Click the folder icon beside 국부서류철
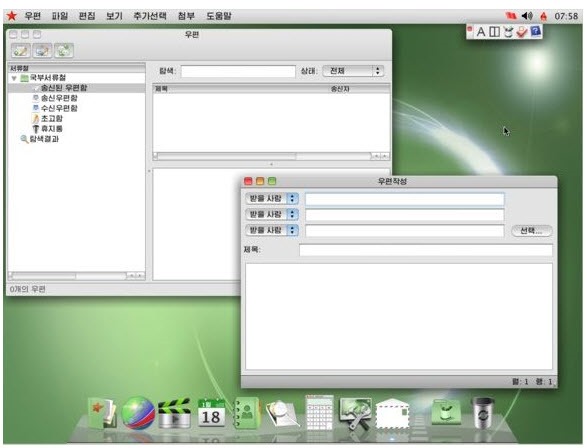Screen dimensions: 587x448 [24, 78]
